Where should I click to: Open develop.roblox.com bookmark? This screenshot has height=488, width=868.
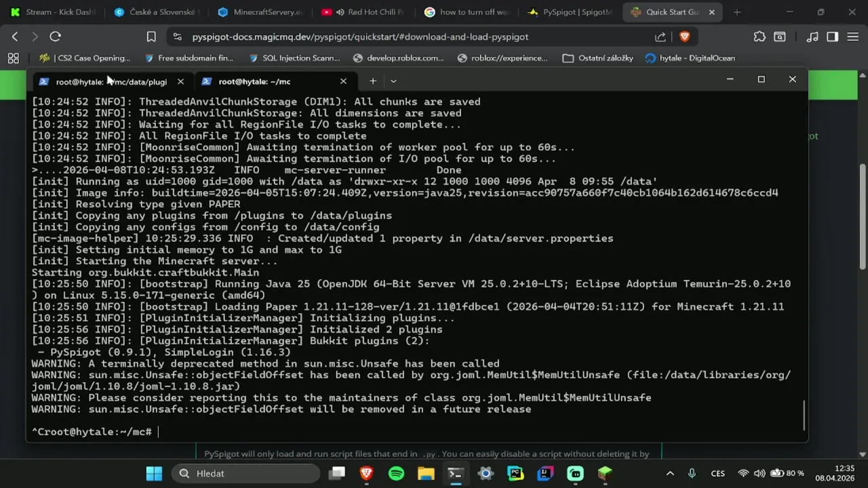pos(399,58)
